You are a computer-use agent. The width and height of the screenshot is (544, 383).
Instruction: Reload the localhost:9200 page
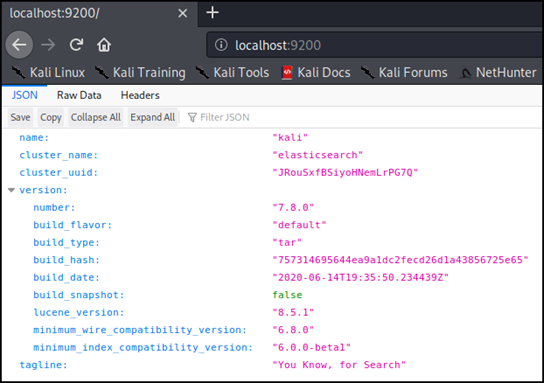pyautogui.click(x=76, y=45)
